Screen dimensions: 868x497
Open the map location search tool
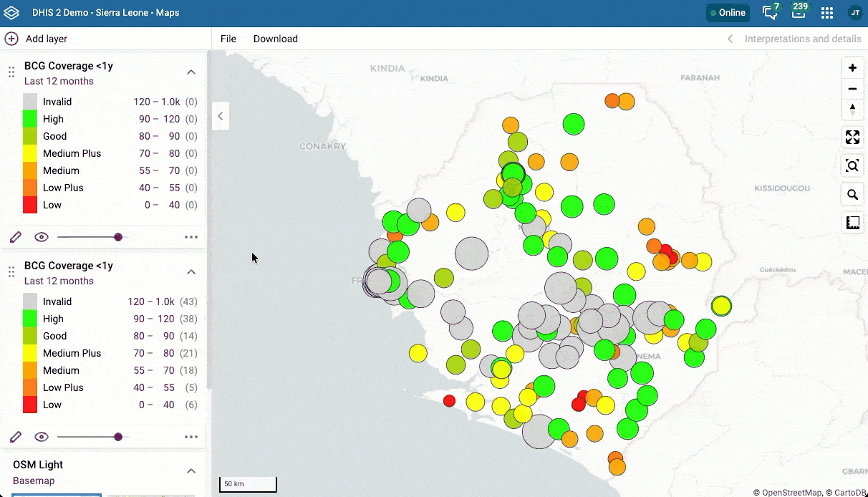[x=852, y=195]
